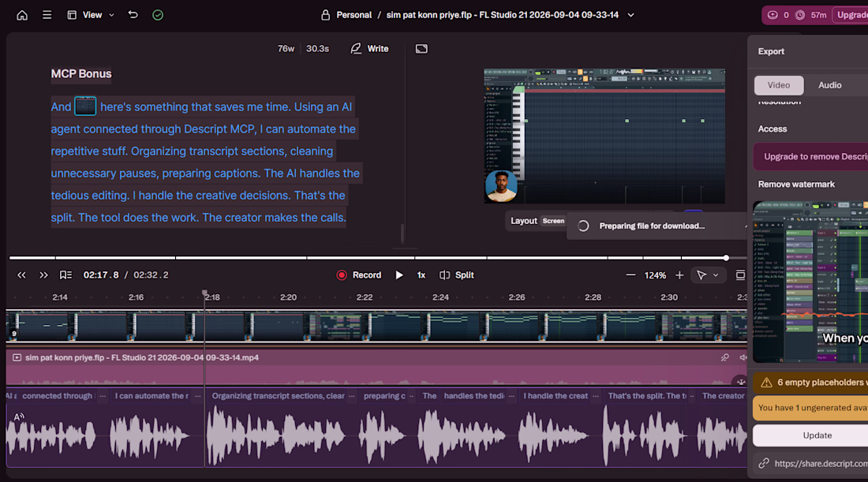
Task: Click the 'Upgrade to remove Descript' button
Action: point(811,157)
